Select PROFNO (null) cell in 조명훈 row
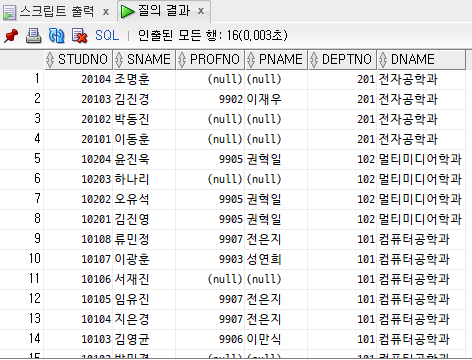 210,79
